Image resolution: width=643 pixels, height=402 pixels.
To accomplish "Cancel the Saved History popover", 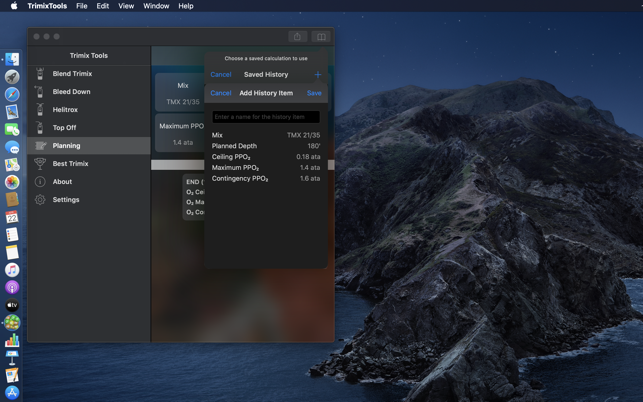I will [x=221, y=75].
